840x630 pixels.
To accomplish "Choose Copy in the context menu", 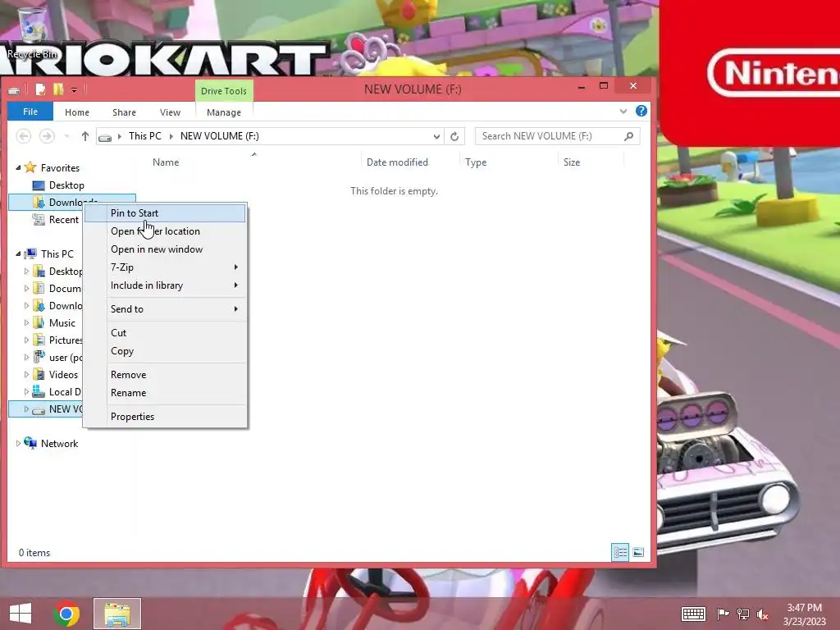I will point(165,351).
